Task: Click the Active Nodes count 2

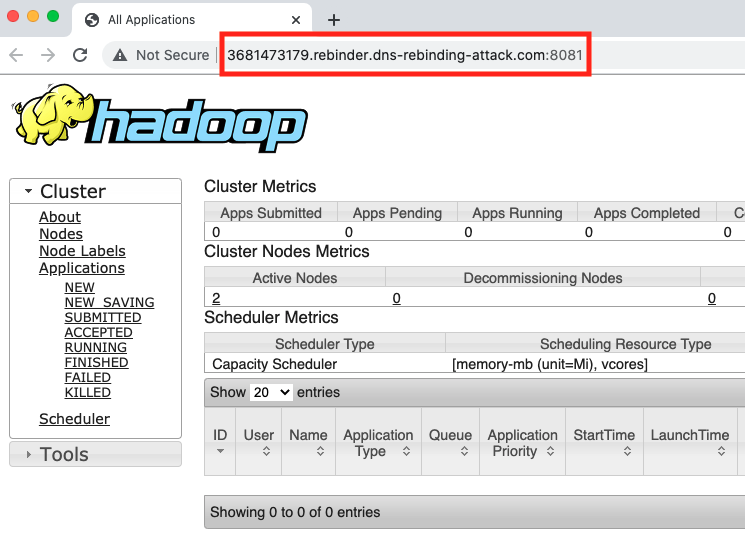Action: click(216, 298)
